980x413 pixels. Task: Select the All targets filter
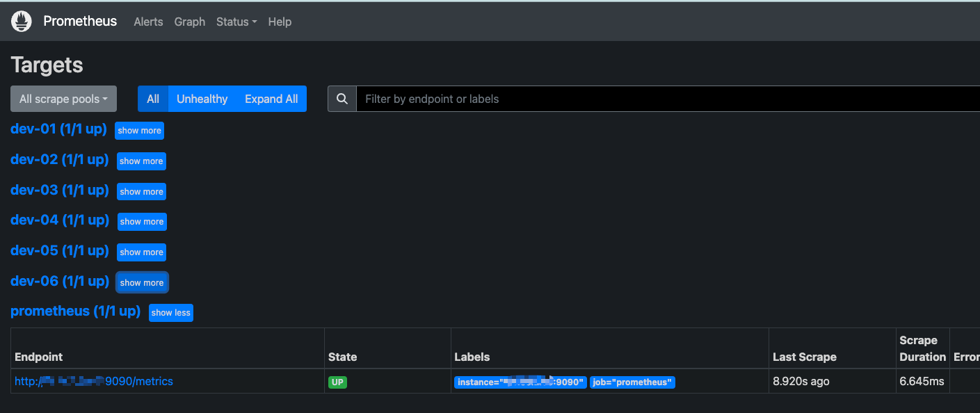point(153,99)
